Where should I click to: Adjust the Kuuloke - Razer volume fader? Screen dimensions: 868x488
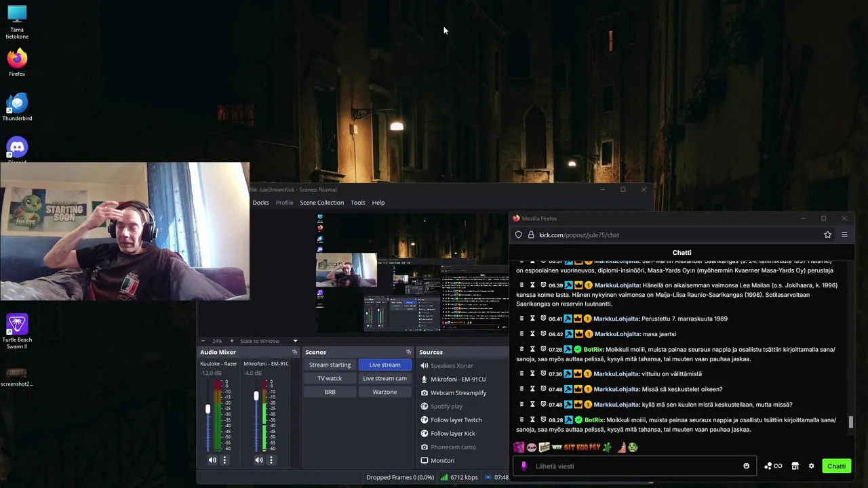(x=208, y=409)
